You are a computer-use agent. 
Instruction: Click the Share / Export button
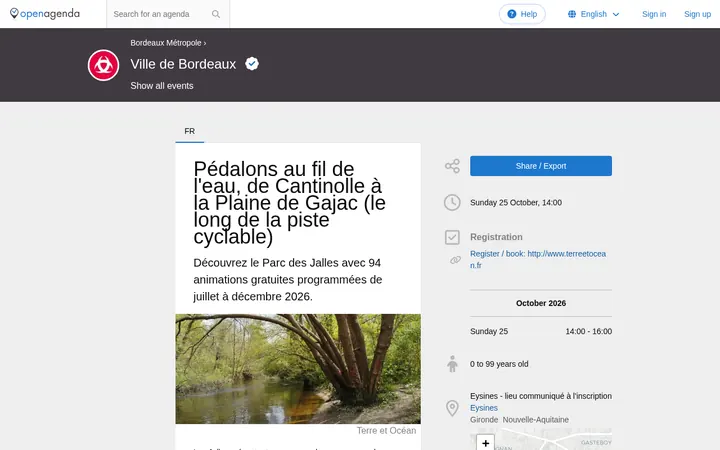click(x=540, y=166)
